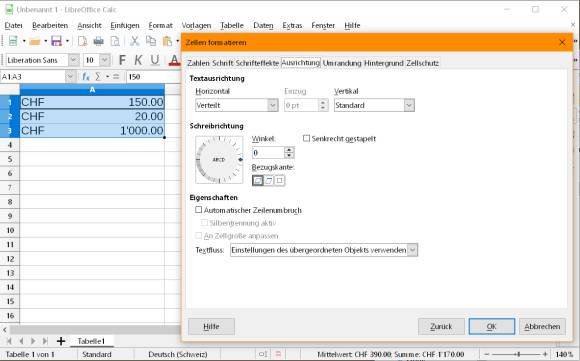Open the New document dropdown arrow
580x361 pixels.
click(24, 41)
